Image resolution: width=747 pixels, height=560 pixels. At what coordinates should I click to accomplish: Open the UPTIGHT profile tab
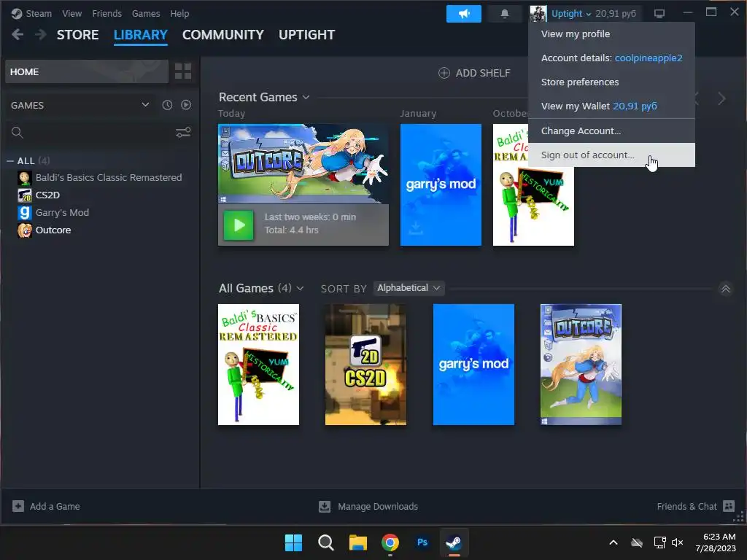click(x=307, y=35)
